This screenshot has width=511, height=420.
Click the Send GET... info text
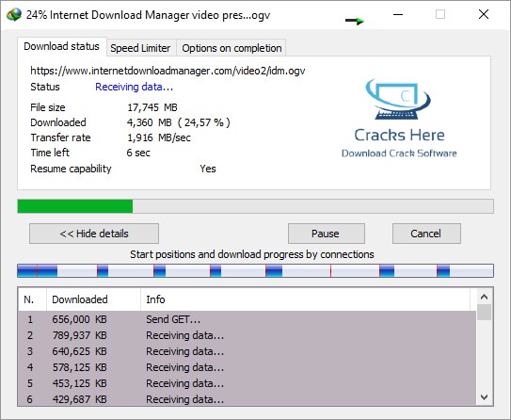[x=173, y=319]
